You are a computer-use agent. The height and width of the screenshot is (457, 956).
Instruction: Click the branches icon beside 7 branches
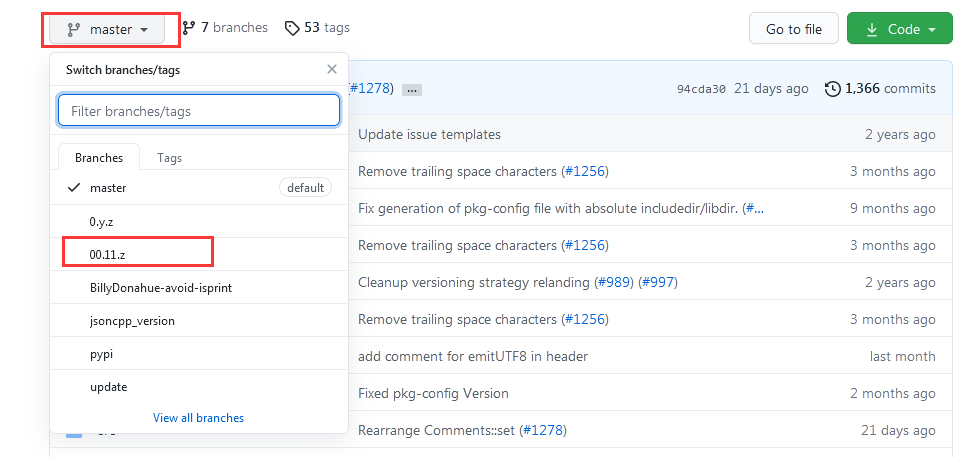(188, 28)
